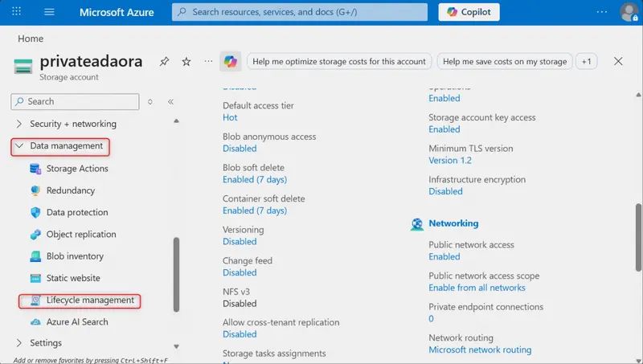Click the Microsoft Azure home title
The image size is (643, 364).
117,12
